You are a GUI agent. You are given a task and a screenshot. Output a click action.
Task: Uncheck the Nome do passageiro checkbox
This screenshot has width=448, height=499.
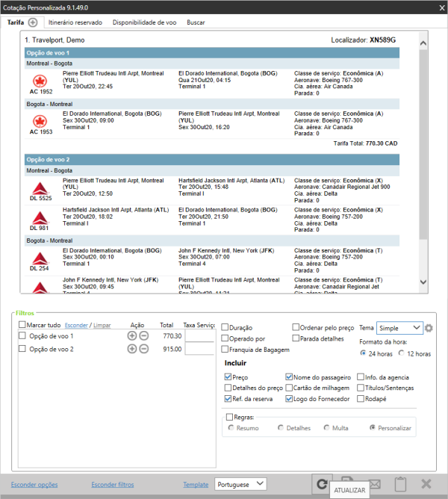(290, 378)
